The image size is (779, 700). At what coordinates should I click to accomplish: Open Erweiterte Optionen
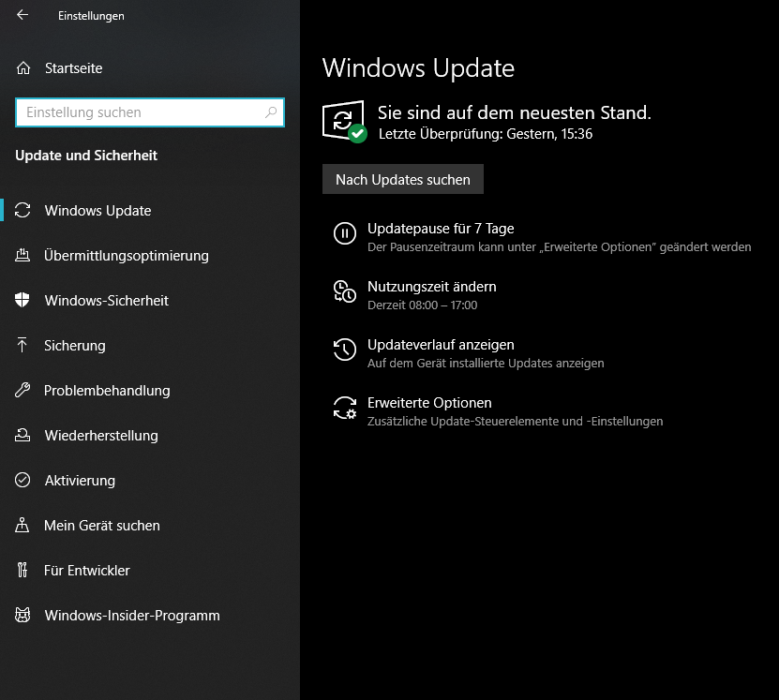point(429,403)
